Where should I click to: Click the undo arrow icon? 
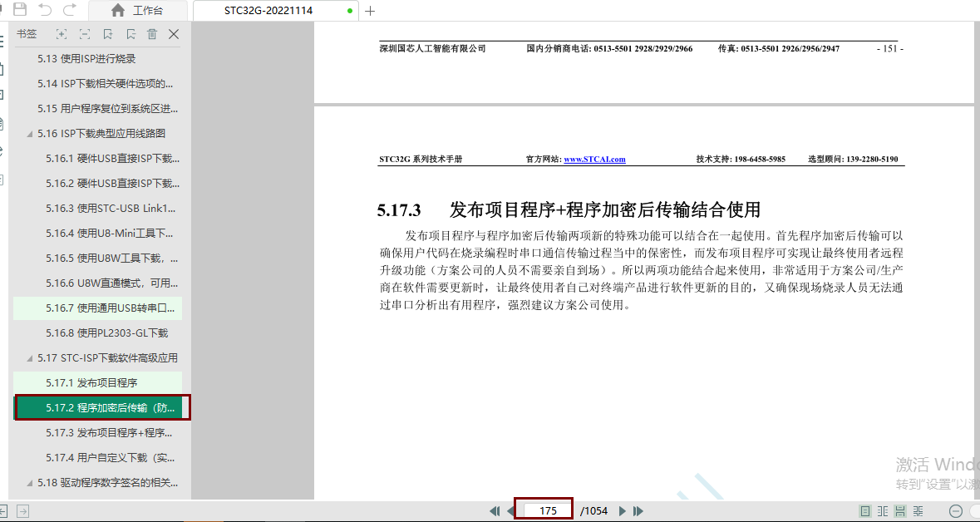point(45,10)
